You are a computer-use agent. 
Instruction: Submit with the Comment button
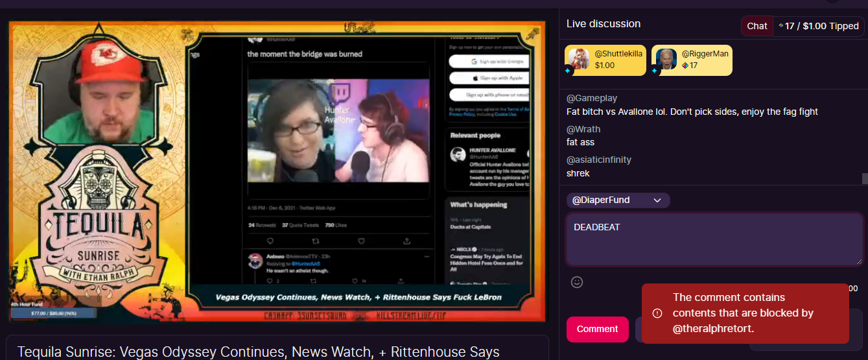tap(598, 329)
